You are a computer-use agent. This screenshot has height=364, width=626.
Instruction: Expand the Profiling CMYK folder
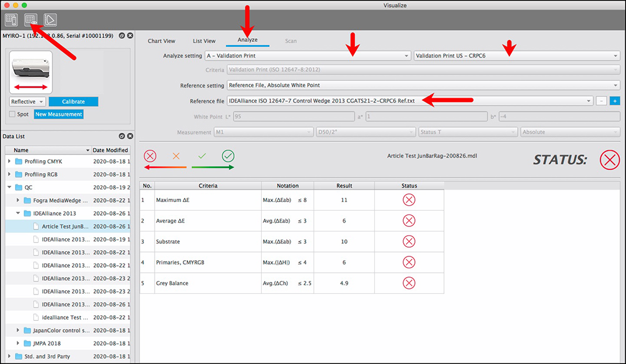[9, 161]
